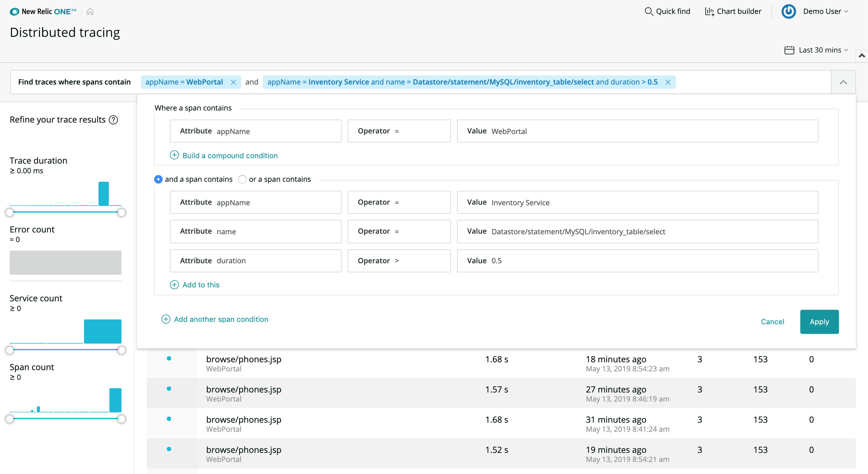Click the blue dot of the 31 minutes ago trace

coord(169,419)
